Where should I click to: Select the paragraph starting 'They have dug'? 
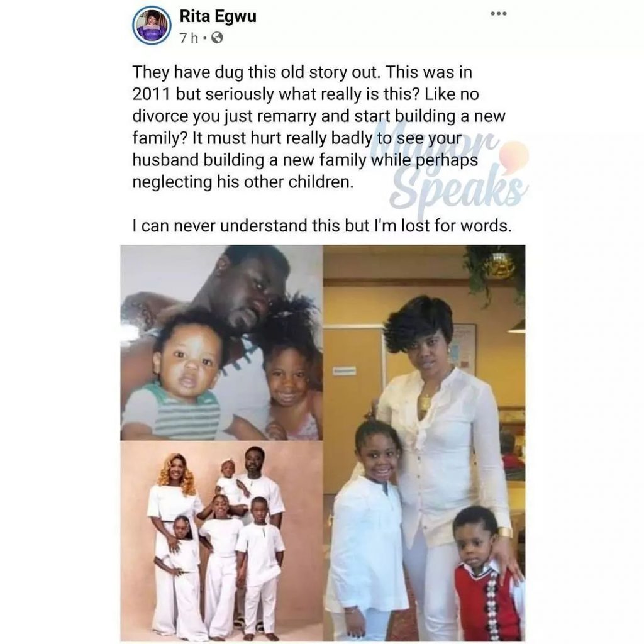318,127
